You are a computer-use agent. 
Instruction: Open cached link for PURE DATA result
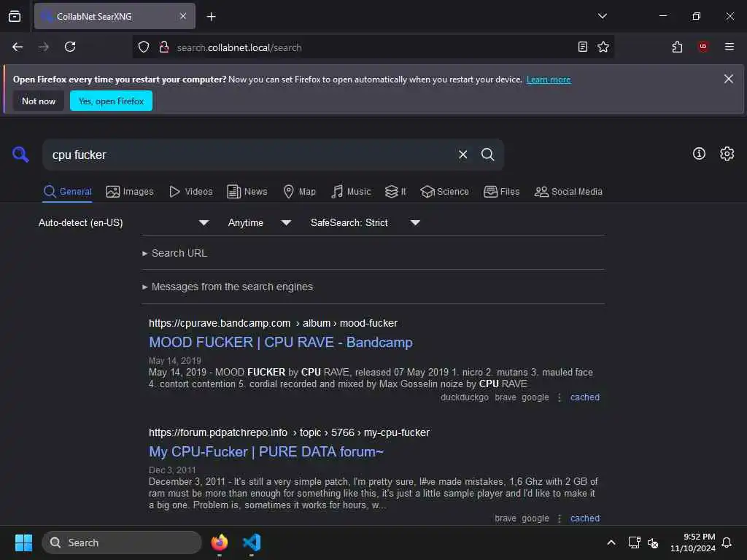585,518
